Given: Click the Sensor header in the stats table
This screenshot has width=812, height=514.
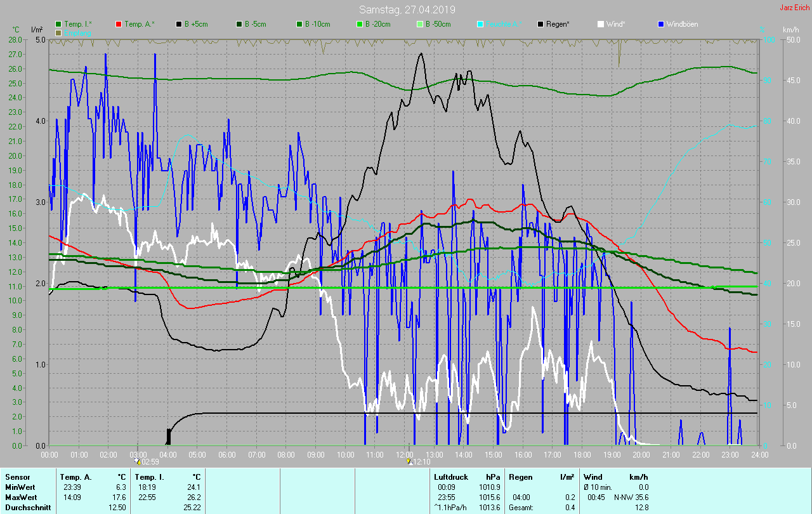Looking at the screenshot, I should pos(17,477).
